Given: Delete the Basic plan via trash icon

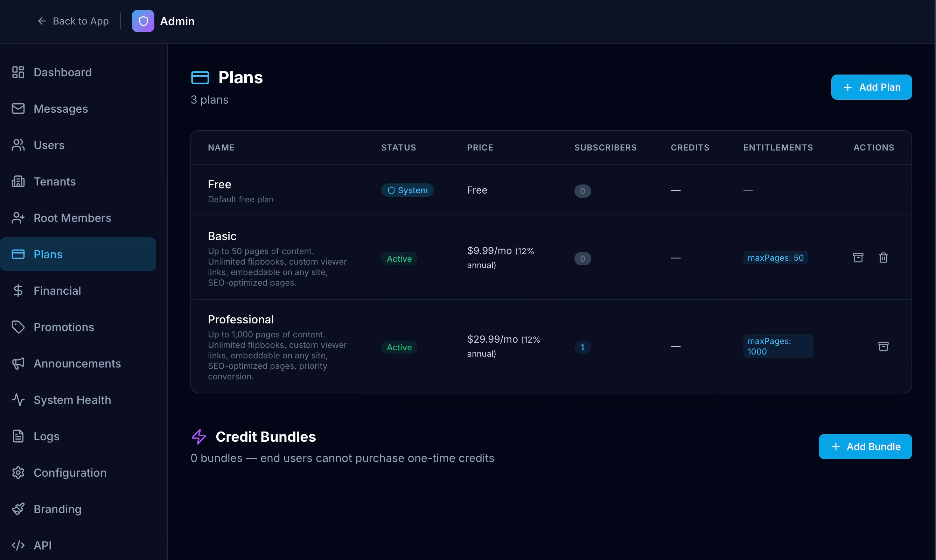Looking at the screenshot, I should 883,258.
